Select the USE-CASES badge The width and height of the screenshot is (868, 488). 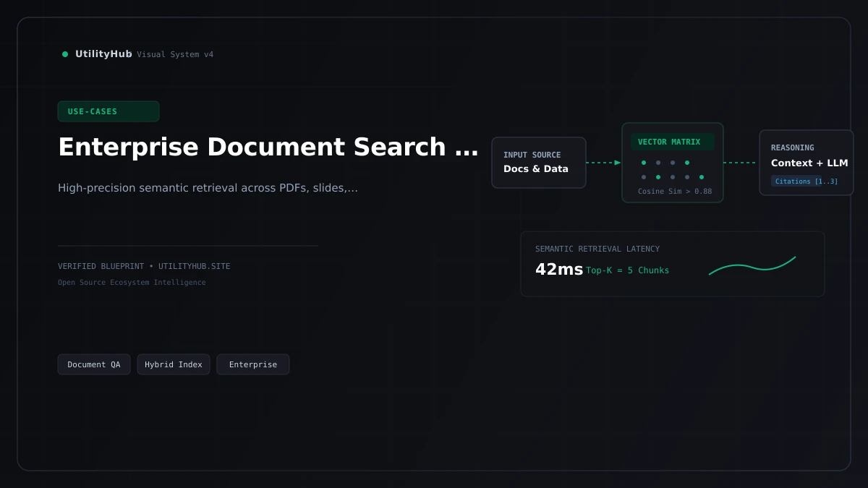[x=109, y=111]
